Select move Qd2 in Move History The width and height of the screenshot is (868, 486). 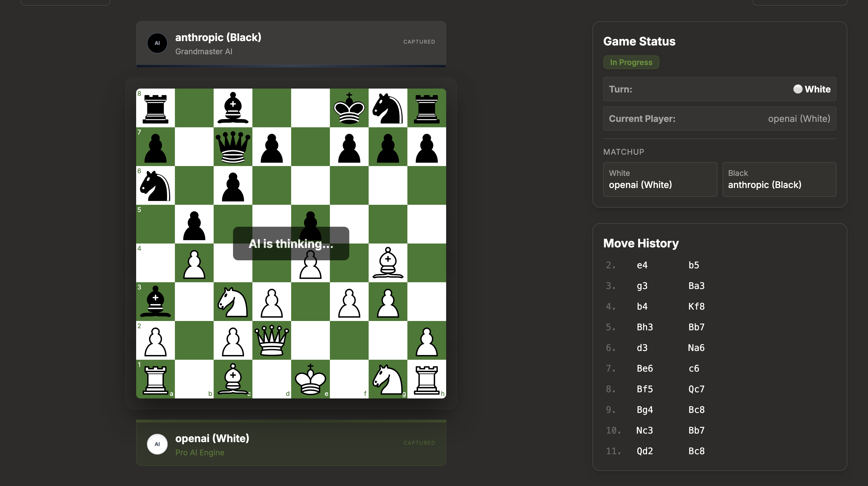(x=644, y=451)
